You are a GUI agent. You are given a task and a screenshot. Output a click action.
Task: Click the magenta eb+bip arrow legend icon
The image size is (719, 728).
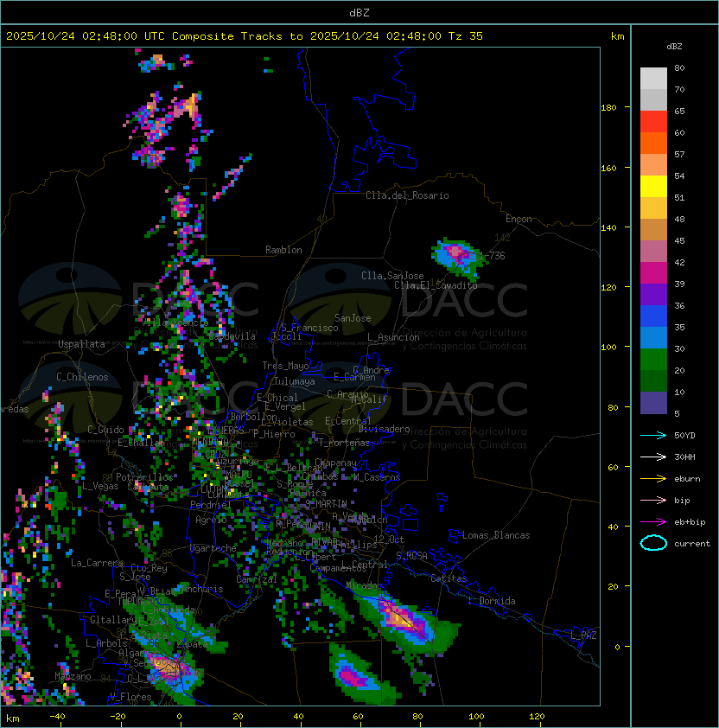click(x=653, y=522)
